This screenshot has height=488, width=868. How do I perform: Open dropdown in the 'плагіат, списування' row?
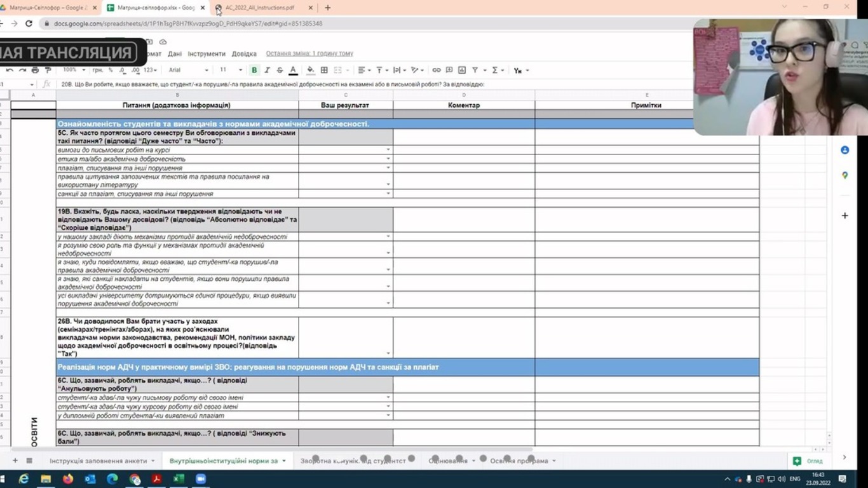[388, 168]
